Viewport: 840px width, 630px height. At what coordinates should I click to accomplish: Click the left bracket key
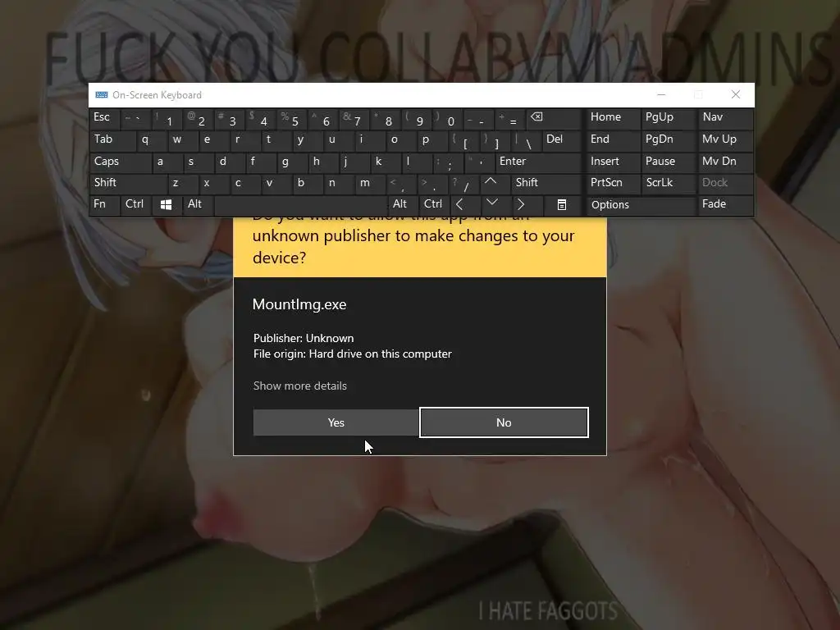point(463,139)
